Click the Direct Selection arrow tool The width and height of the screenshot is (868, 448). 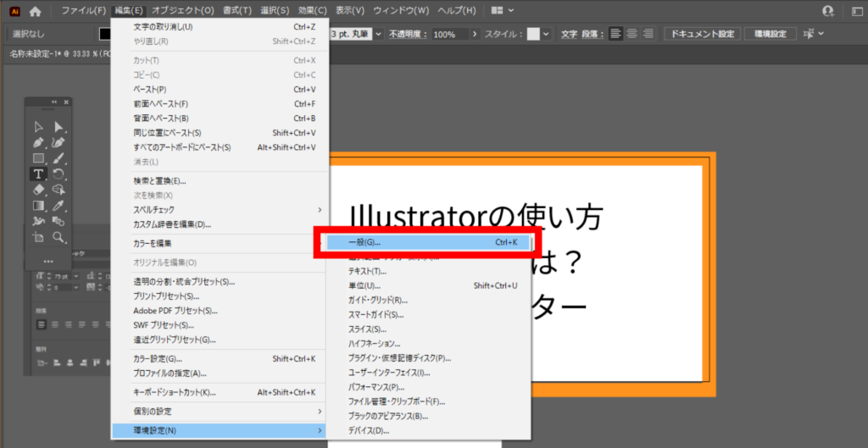58,127
